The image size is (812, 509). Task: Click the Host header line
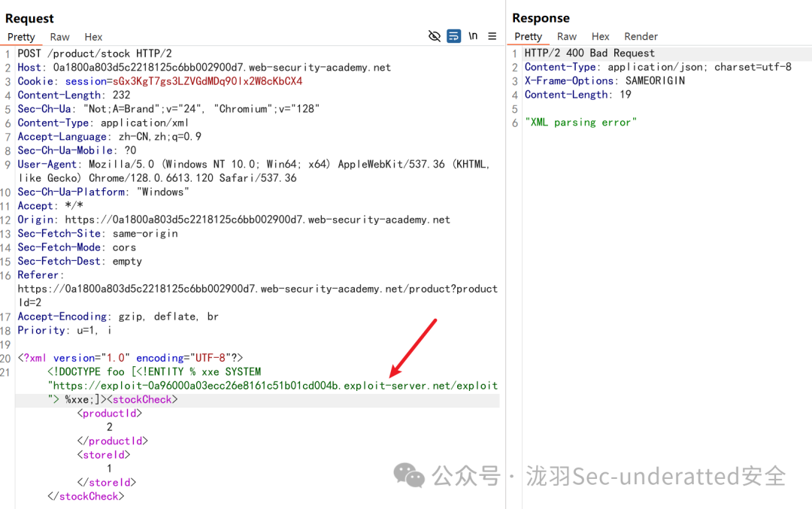pyautogui.click(x=204, y=68)
